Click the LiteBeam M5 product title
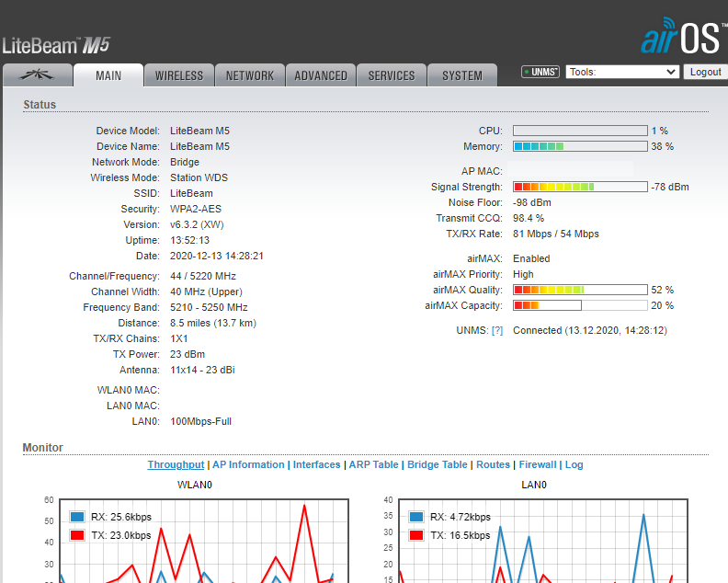 pyautogui.click(x=56, y=46)
